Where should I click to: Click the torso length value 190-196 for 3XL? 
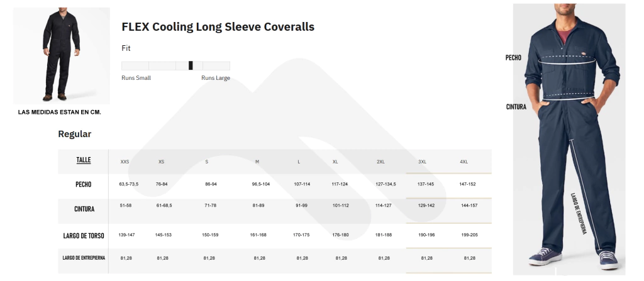click(426, 234)
